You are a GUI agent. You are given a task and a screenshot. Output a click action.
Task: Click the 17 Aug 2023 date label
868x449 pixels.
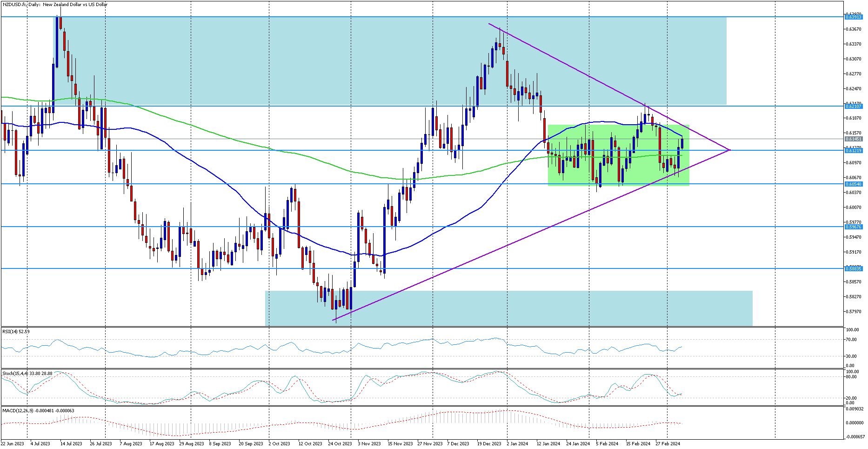pos(162,444)
